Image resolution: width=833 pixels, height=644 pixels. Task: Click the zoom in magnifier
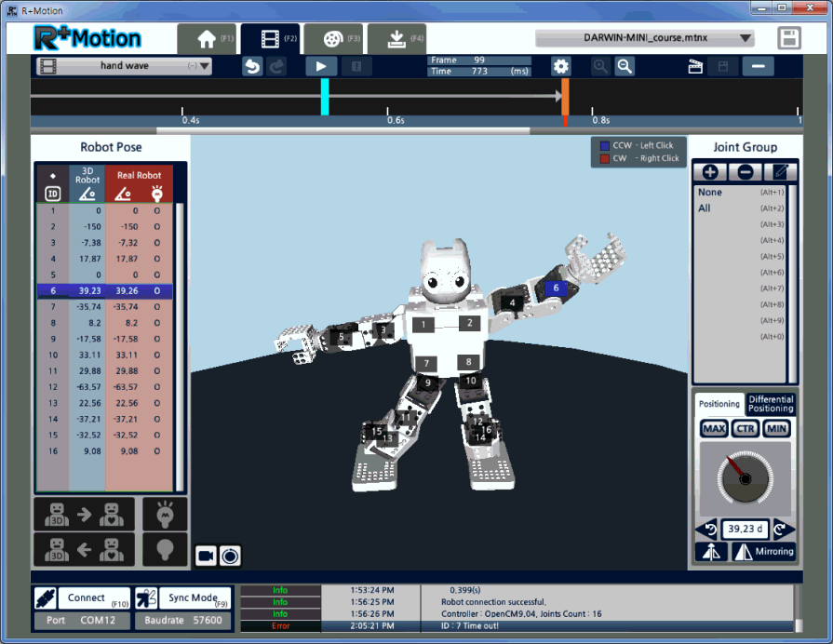600,66
